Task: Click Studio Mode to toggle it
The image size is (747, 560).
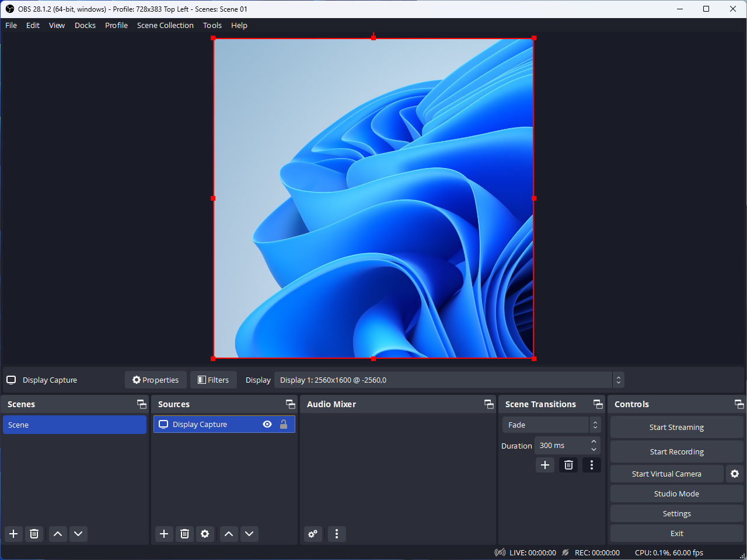Action: (676, 494)
